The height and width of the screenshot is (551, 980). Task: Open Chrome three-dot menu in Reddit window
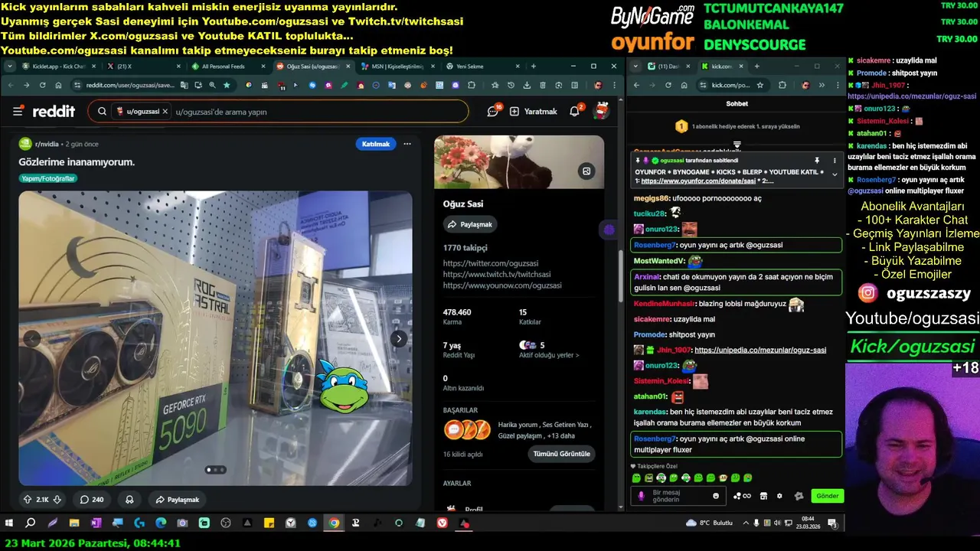(613, 85)
